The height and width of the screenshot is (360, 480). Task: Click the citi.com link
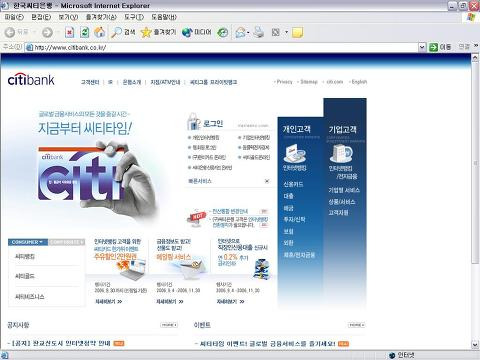335,82
